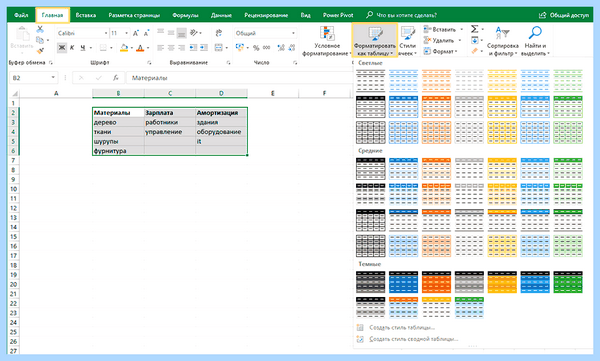The height and width of the screenshot is (361, 600).
Task: Decrease font size with smaller A icon
Action: click(146, 33)
